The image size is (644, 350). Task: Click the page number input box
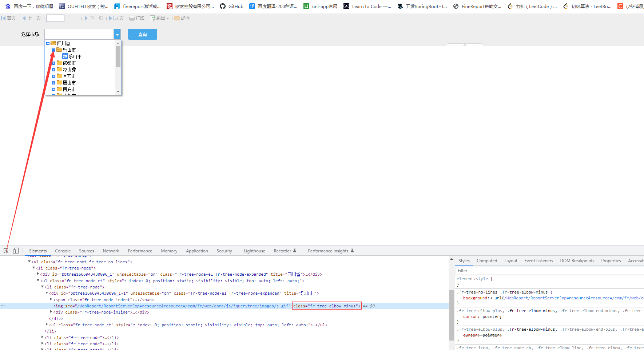click(55, 18)
